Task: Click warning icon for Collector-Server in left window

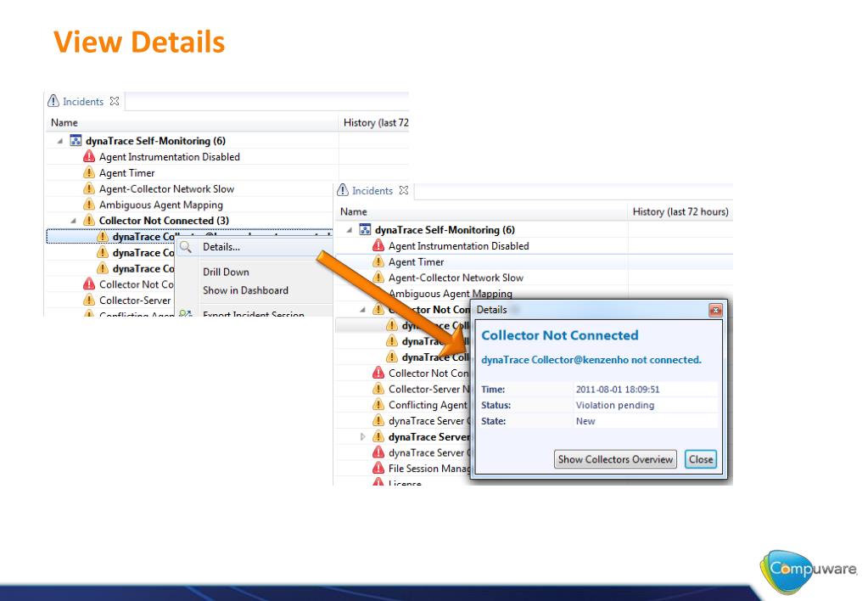Action: click(x=89, y=300)
